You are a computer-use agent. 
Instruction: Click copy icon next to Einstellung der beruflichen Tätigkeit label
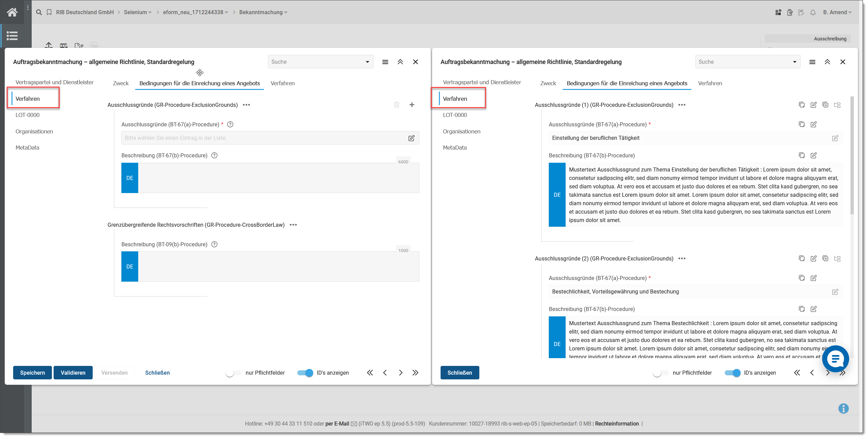click(802, 124)
